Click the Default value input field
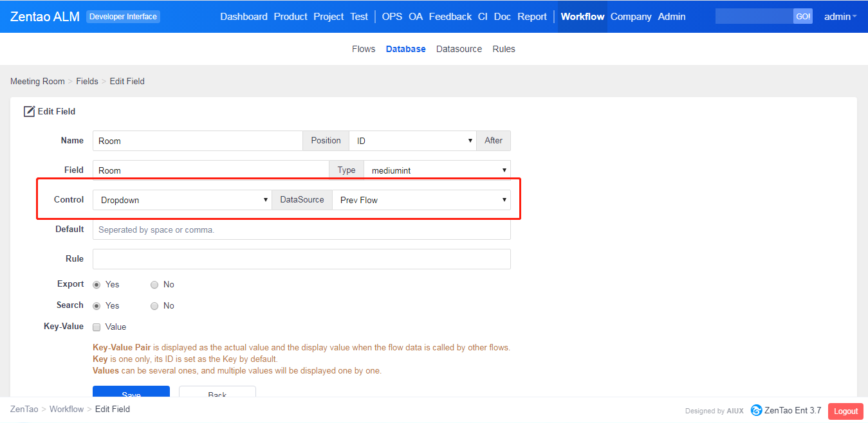This screenshot has width=868, height=423. (301, 230)
